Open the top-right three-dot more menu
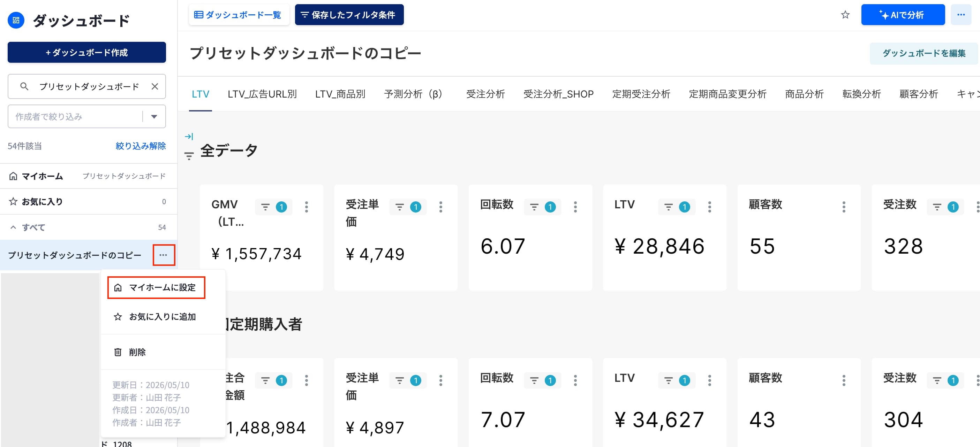 pos(960,15)
